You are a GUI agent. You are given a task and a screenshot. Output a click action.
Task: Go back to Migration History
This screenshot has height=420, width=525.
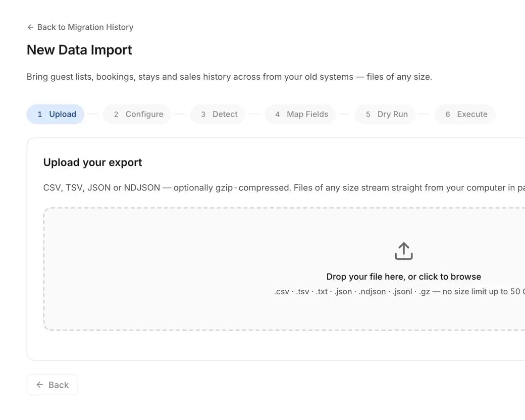click(x=80, y=27)
